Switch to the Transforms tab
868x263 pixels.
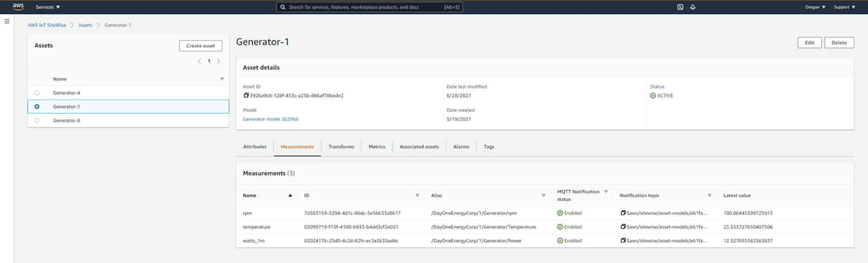[341, 147]
